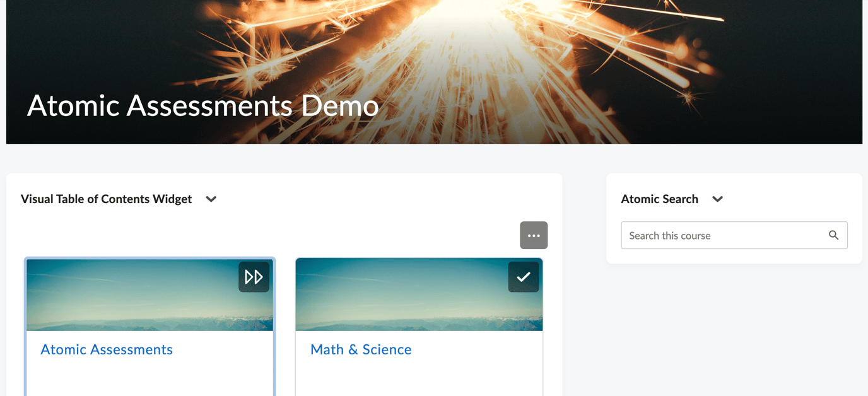Click the chevron icon beside Atomic Search
The image size is (868, 396).
point(717,199)
